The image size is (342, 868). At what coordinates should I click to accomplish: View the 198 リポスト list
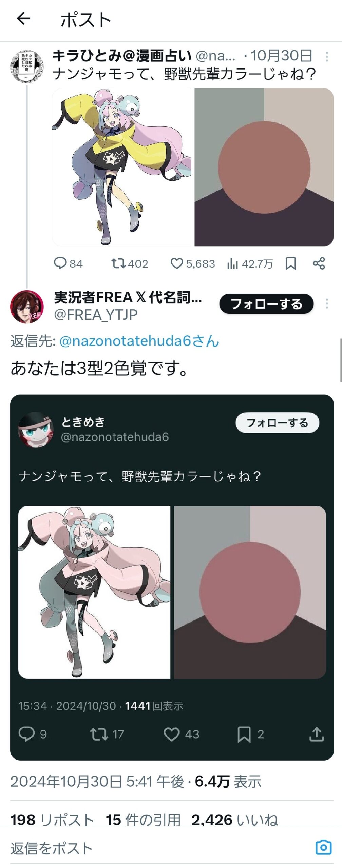[52, 820]
